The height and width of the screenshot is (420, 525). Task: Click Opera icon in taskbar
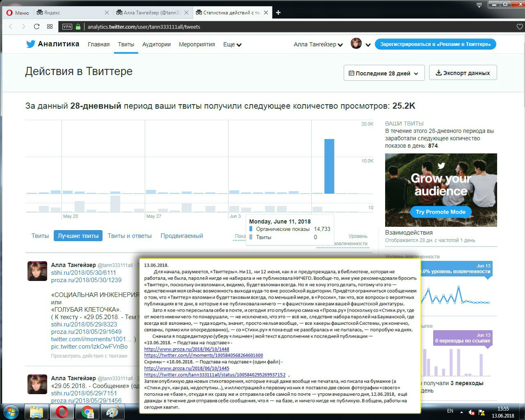point(62,412)
